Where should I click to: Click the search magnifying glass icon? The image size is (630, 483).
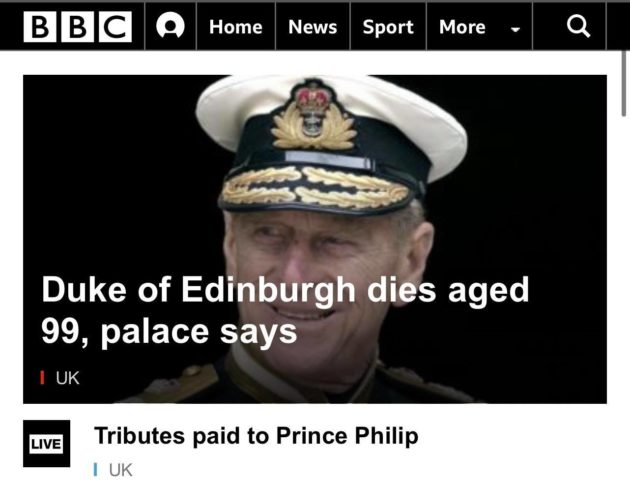(x=578, y=27)
